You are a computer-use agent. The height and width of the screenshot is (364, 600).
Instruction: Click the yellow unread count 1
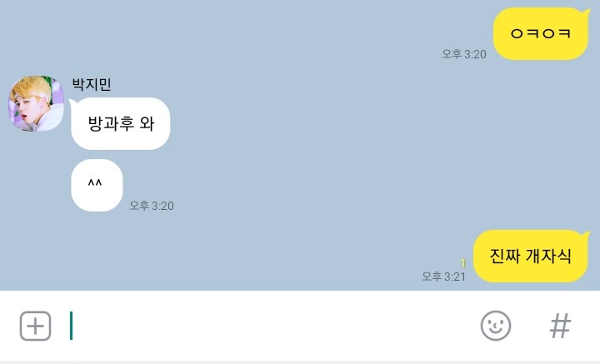tap(463, 263)
